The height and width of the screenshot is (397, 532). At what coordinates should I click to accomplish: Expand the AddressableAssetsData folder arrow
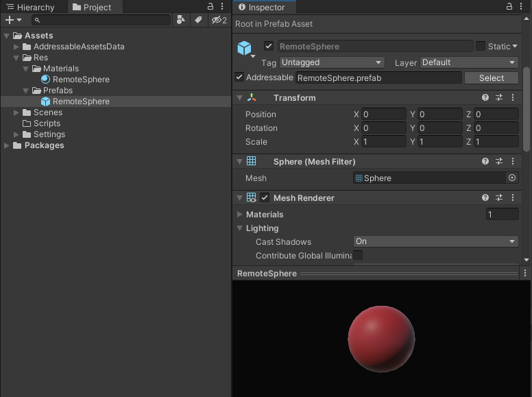pos(16,47)
